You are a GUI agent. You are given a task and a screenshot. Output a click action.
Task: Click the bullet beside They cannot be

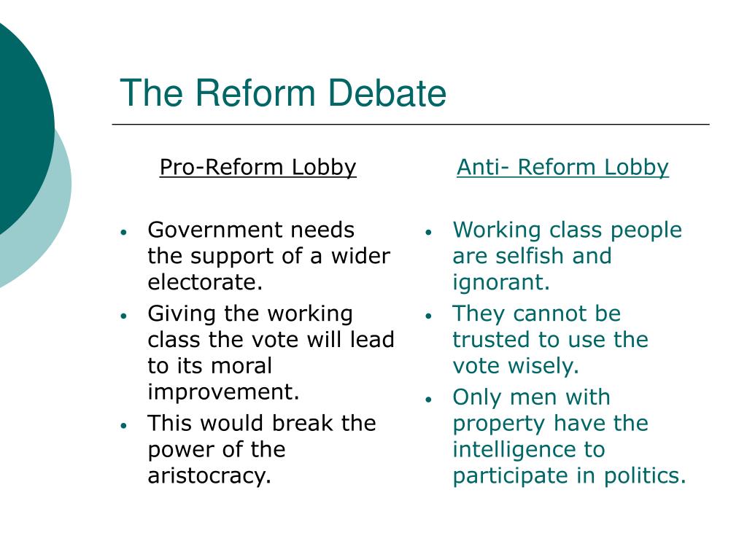tap(428, 316)
